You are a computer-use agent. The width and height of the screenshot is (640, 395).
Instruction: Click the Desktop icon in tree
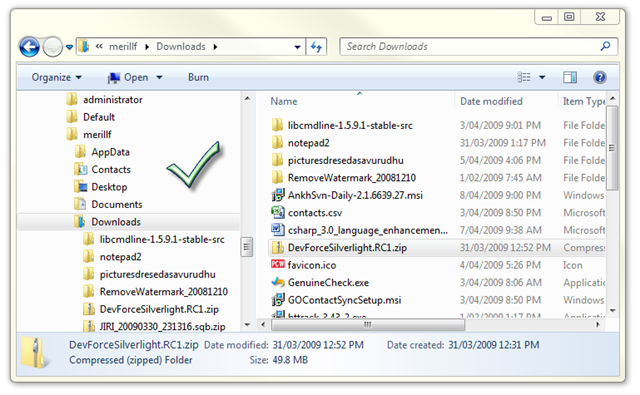pos(80,186)
